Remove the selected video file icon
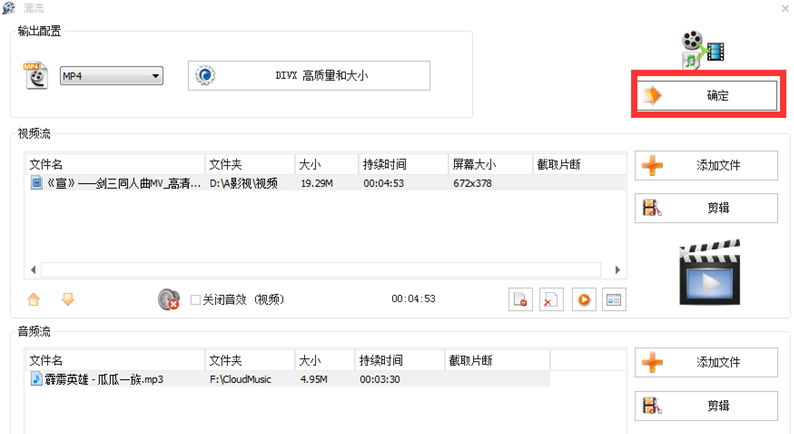Screen dimensions: 794x434 (x=520, y=299)
